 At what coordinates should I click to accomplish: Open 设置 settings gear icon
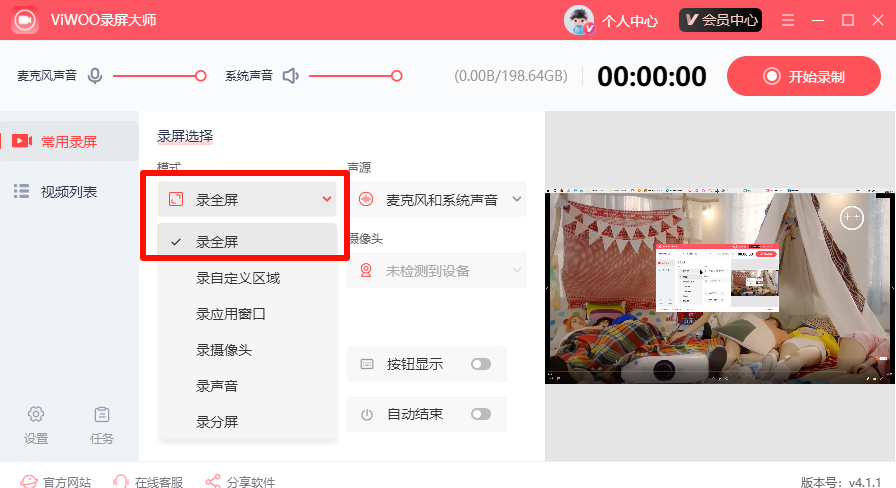36,414
